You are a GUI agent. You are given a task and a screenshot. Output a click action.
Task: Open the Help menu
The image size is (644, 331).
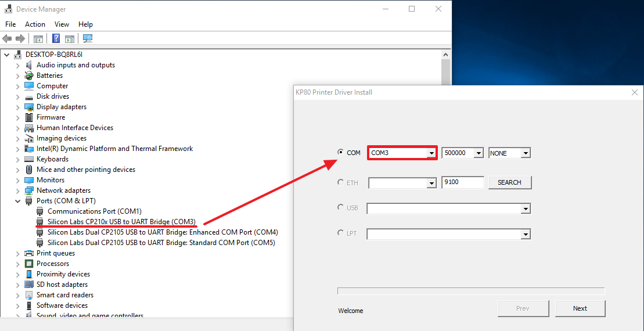click(x=85, y=24)
